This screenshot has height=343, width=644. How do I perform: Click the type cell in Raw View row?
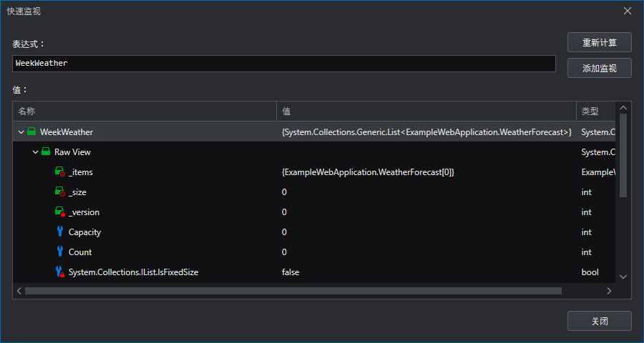coord(598,152)
